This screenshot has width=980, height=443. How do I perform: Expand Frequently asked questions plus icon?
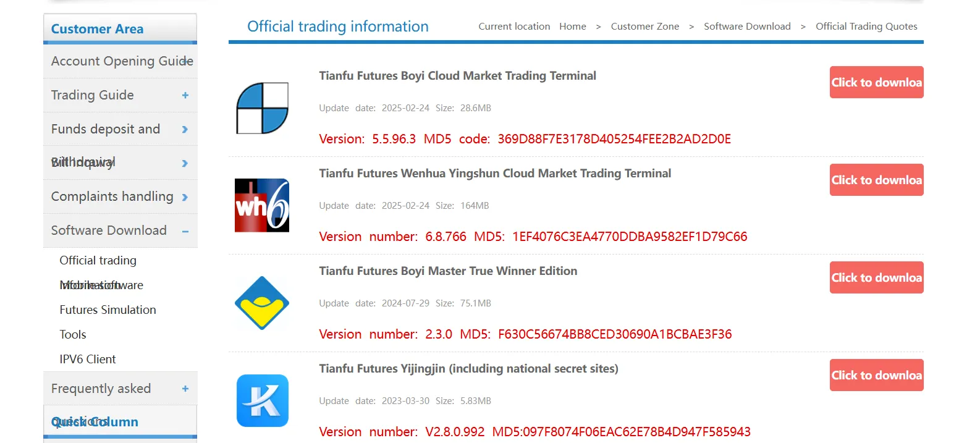[185, 389]
